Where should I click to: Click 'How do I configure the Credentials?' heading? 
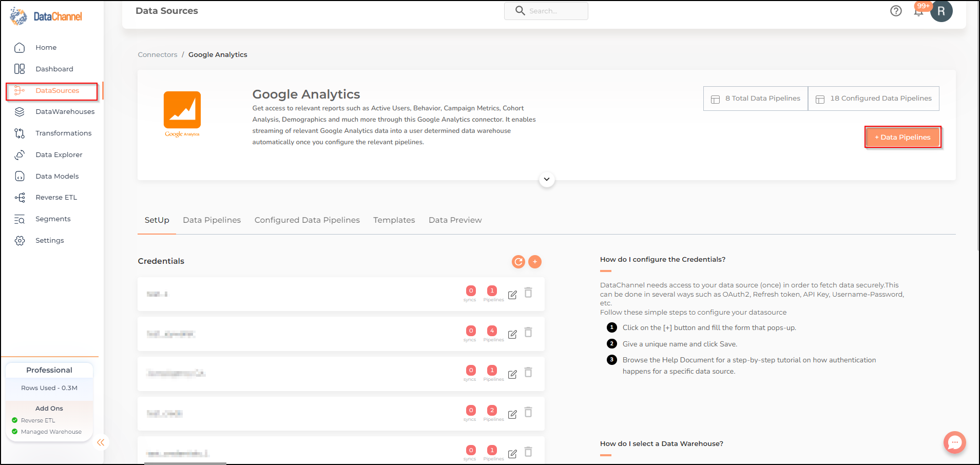pos(663,260)
